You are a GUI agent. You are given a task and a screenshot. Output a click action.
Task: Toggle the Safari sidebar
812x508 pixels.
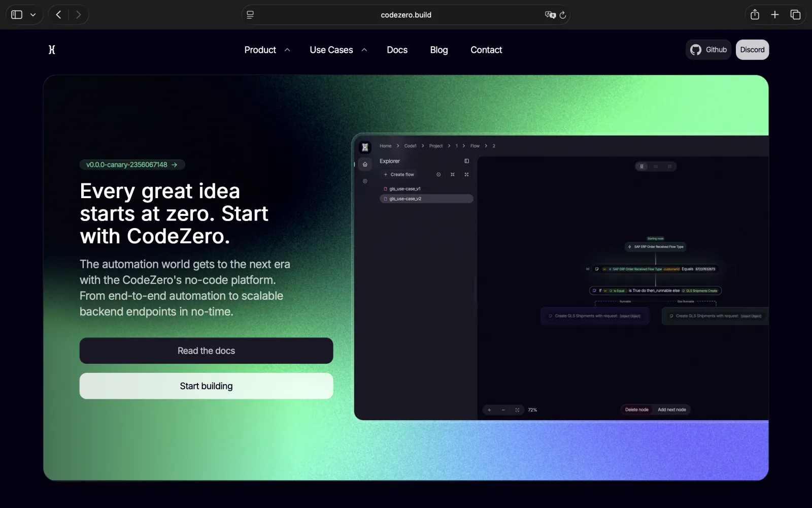(17, 15)
